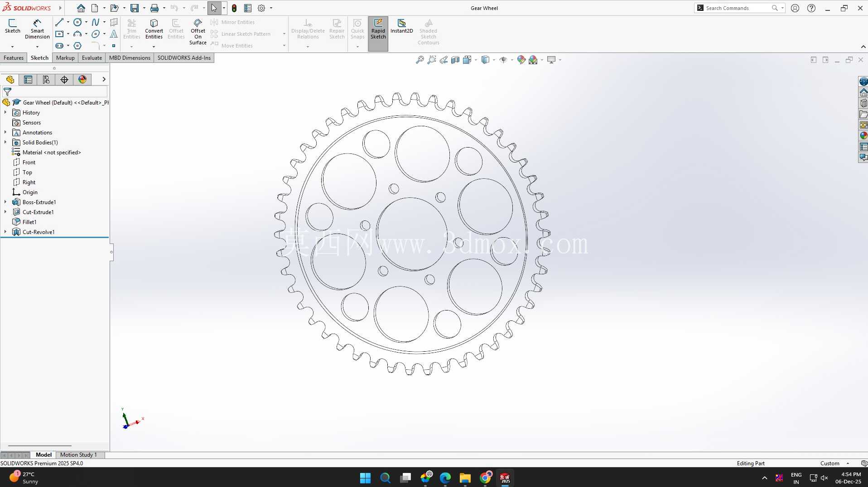The image size is (868, 487).
Task: Switch to the Evaluate tab
Action: 92,58
